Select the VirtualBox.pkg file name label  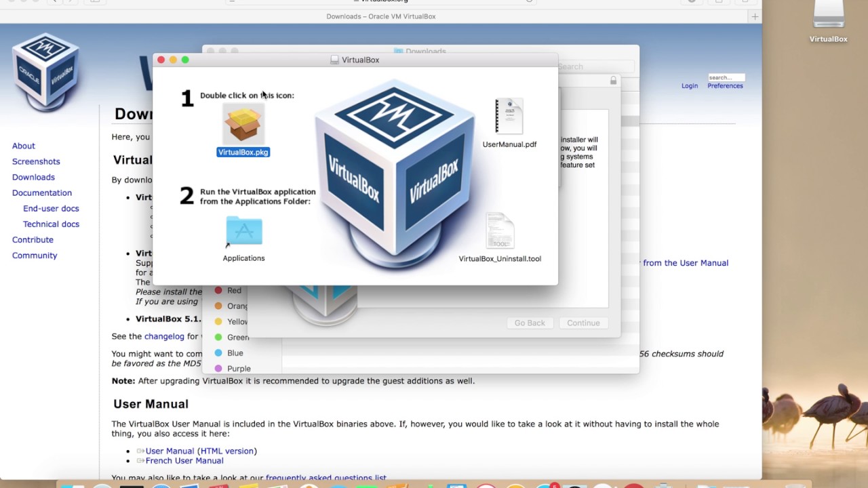click(243, 152)
